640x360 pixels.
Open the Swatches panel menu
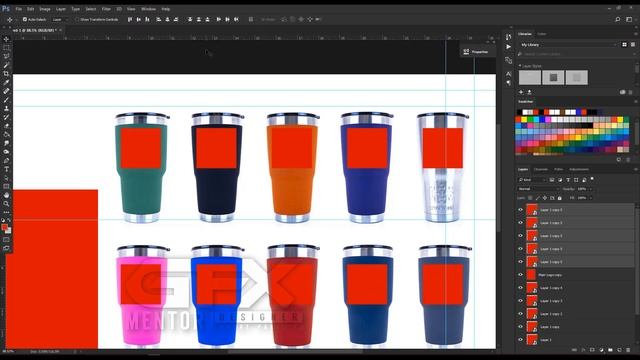636,102
